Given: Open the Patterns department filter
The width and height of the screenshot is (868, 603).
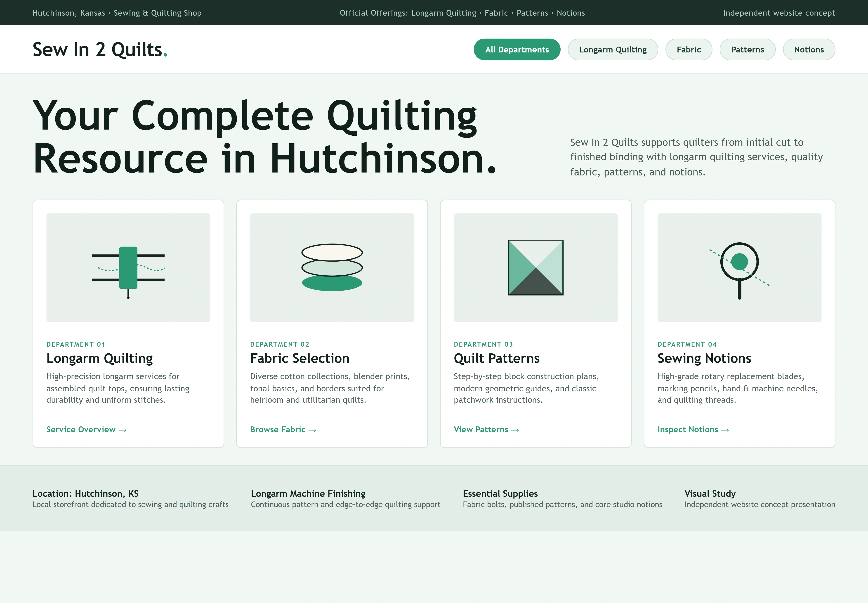Looking at the screenshot, I should [747, 50].
